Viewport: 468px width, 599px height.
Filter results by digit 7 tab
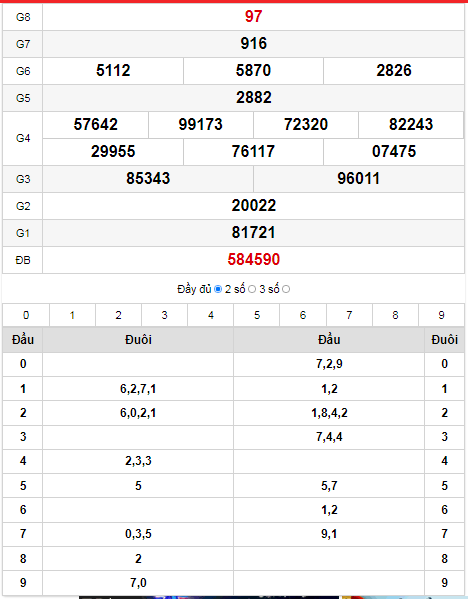click(349, 315)
